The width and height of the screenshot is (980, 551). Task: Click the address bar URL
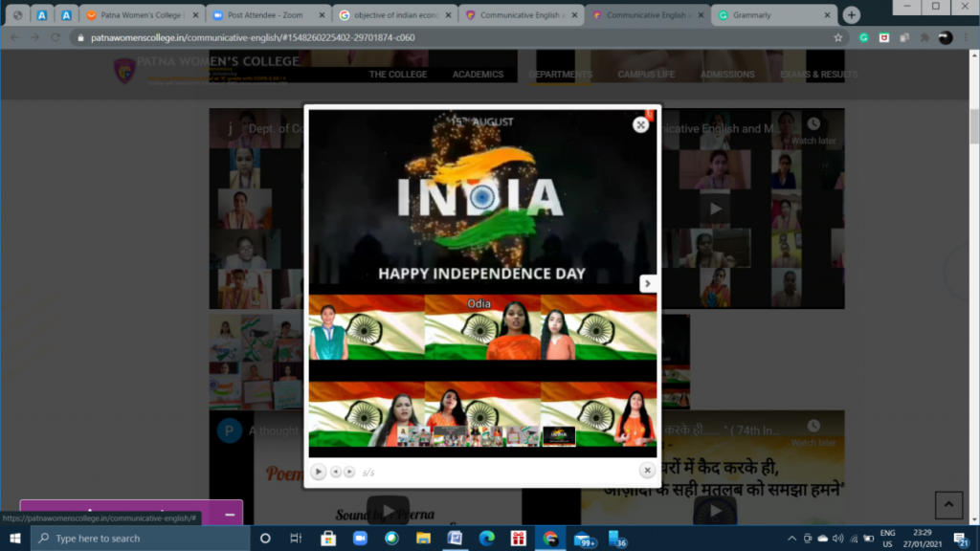tap(383, 37)
